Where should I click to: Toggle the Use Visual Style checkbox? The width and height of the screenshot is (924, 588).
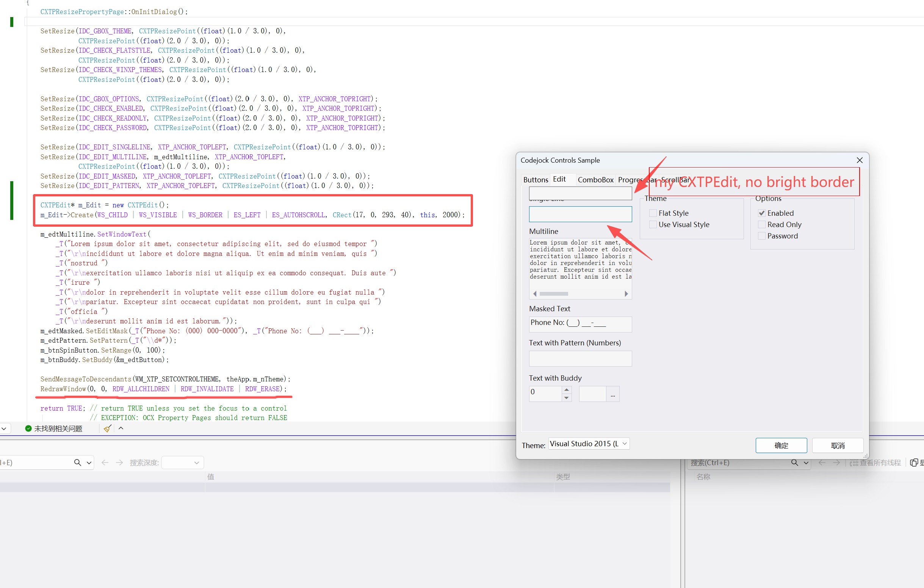coord(653,224)
